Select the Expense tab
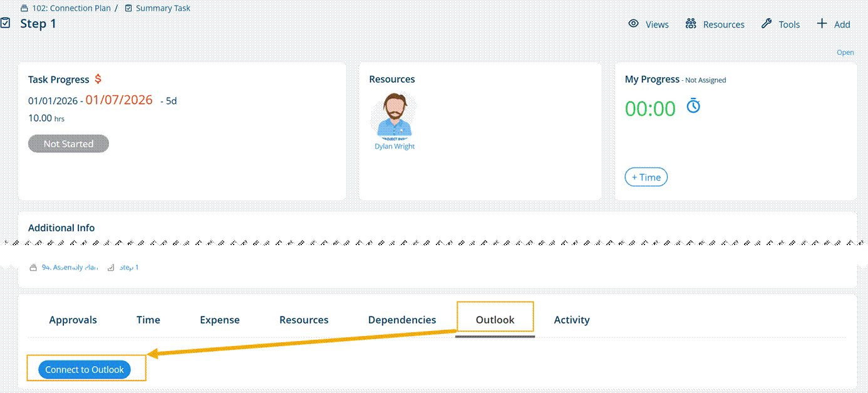Screen dimensions: 868x393 220,320
